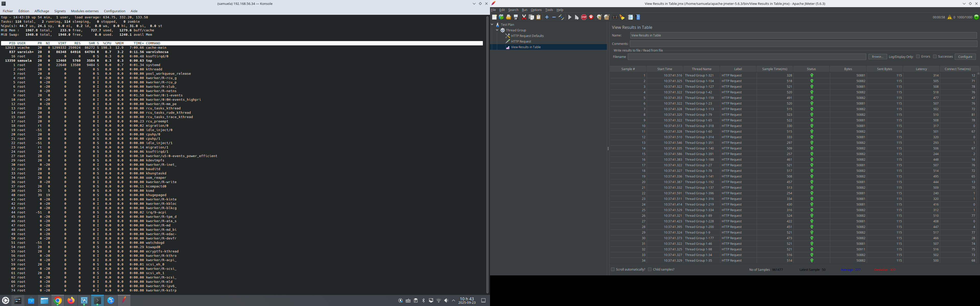The image size is (980, 306).
Task: Collapse the Thread Group node
Action: [497, 30]
